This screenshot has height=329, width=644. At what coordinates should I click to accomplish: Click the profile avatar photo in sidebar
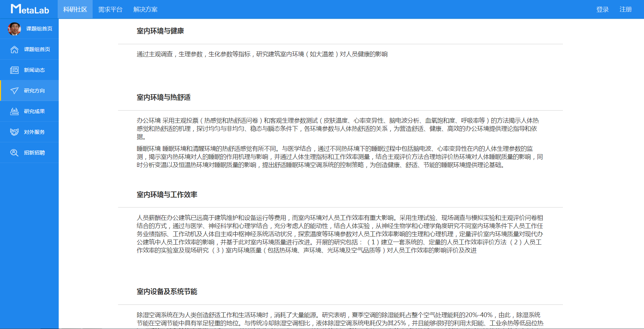coord(14,29)
